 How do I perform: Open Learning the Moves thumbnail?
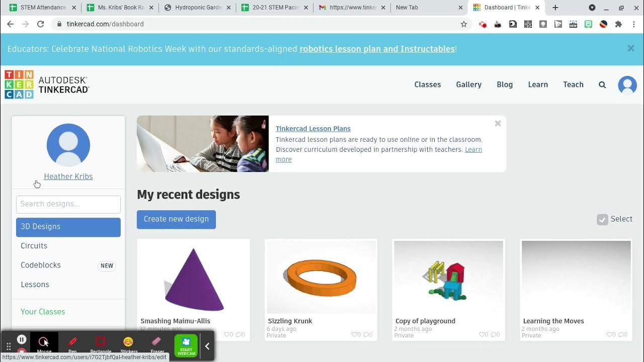[577, 277]
